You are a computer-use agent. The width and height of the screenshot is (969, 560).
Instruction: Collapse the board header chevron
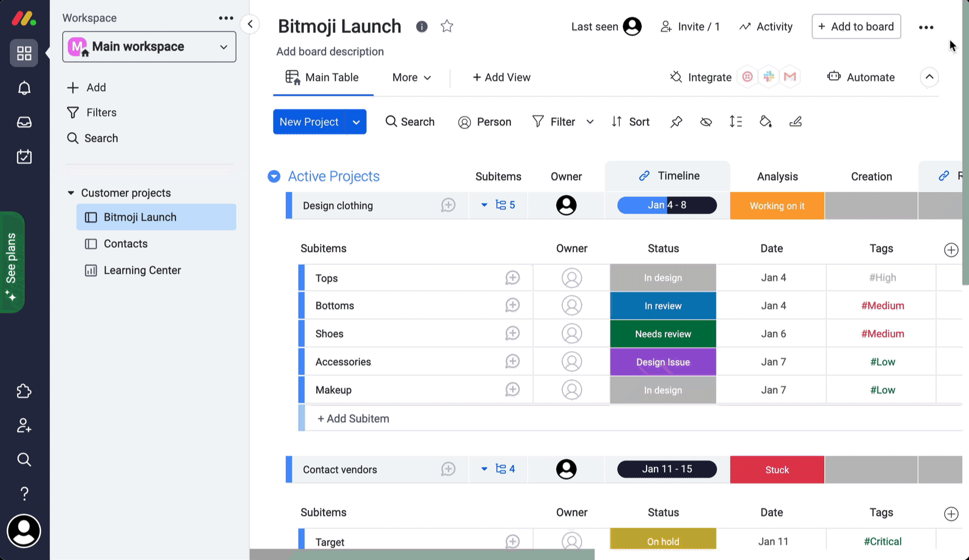pyautogui.click(x=929, y=77)
